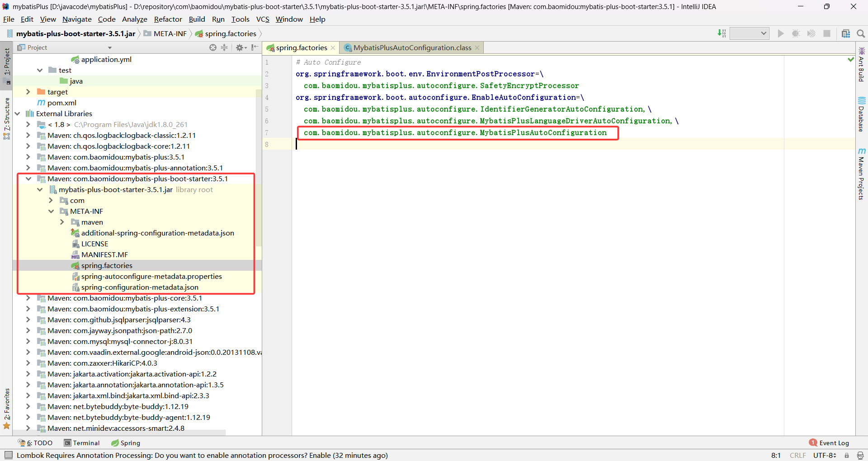Switch to the spring.factories editor tab
Viewport: 868px width, 461px height.
301,47
